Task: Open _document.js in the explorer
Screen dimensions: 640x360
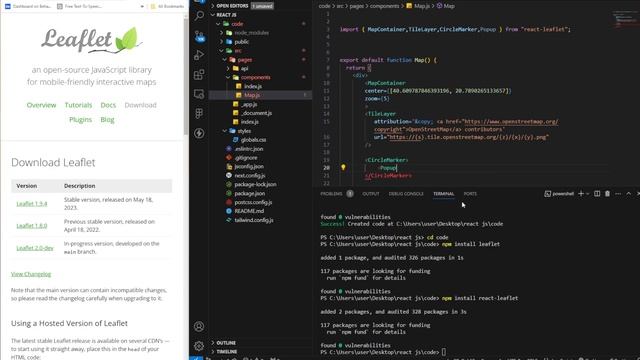Action: (x=256, y=113)
